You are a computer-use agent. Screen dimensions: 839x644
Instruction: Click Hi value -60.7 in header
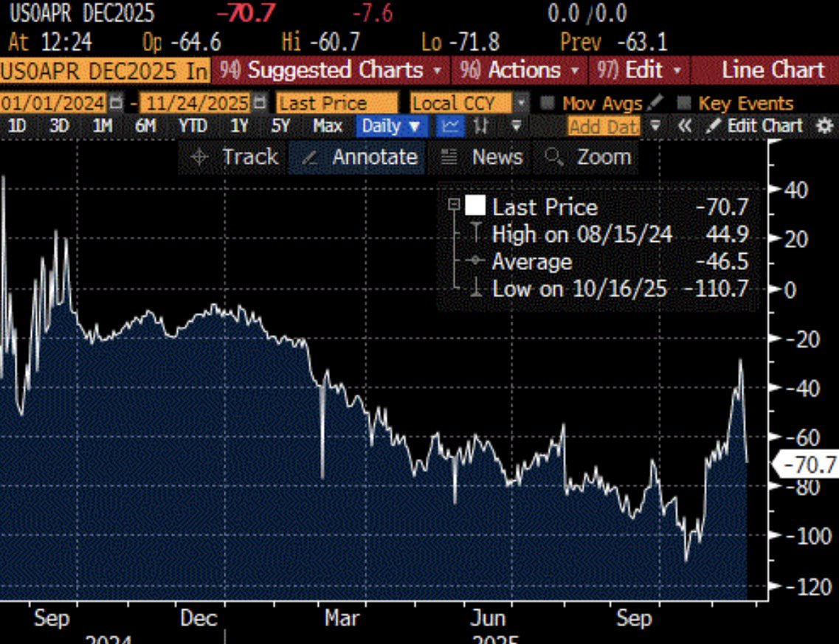point(335,42)
